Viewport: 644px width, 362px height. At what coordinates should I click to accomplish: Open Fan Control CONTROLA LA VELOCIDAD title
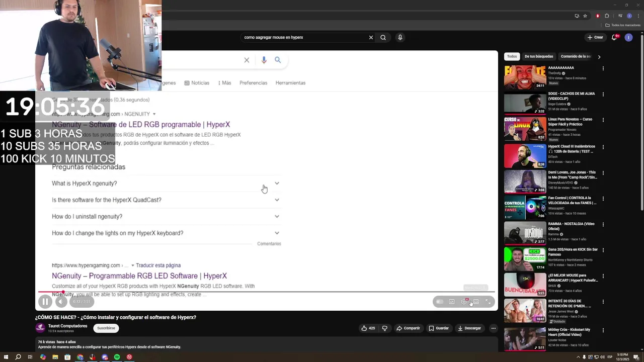point(572,200)
